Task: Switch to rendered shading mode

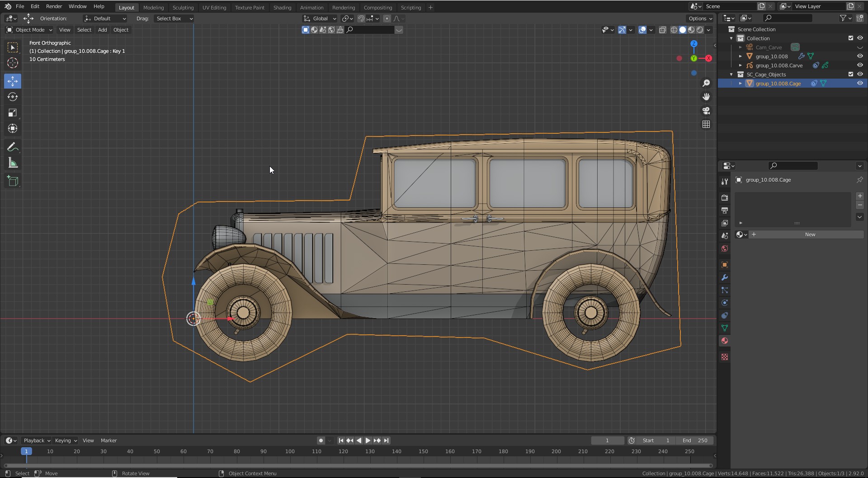Action: tap(700, 30)
